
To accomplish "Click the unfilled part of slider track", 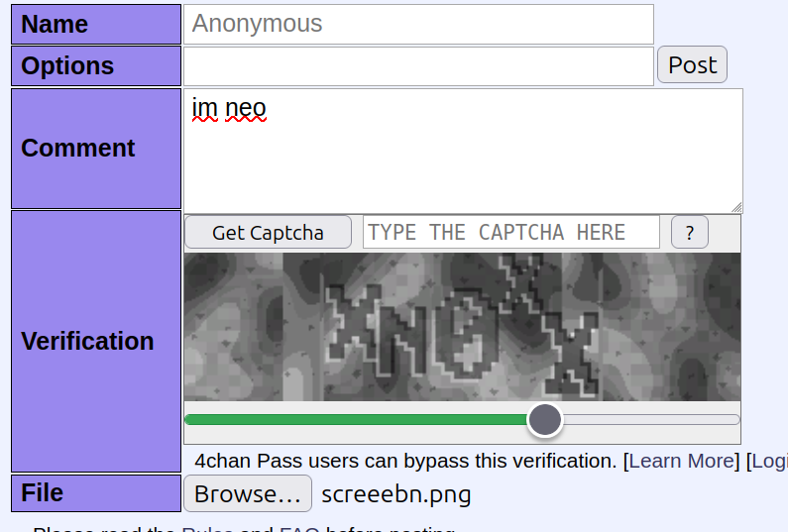I will click(651, 419).
